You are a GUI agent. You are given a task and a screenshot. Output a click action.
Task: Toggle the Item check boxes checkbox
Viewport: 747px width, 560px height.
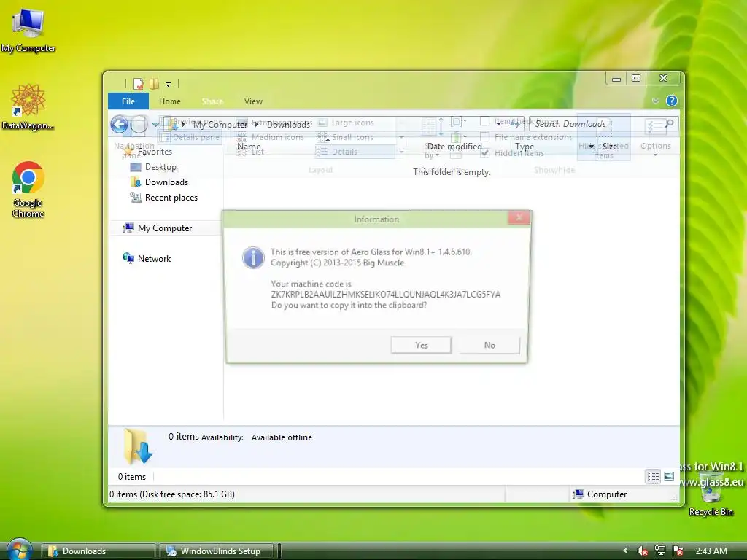pos(484,121)
